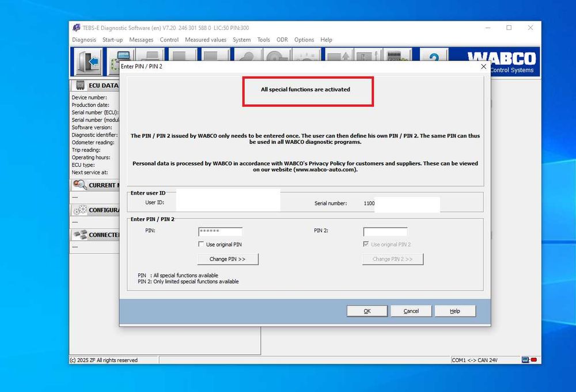The width and height of the screenshot is (576, 392).
Task: Click 'PIN 2: Only limited special functions available' note
Action: (188, 281)
